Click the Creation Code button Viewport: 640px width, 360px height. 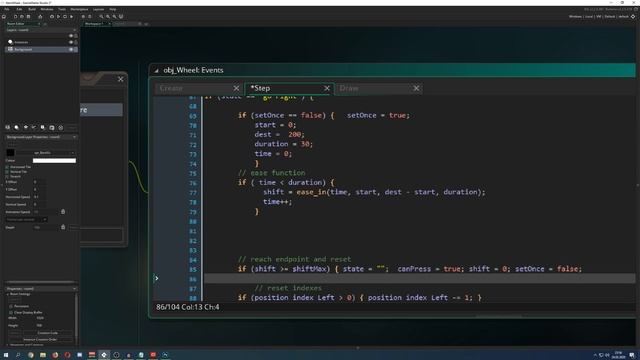click(47, 333)
